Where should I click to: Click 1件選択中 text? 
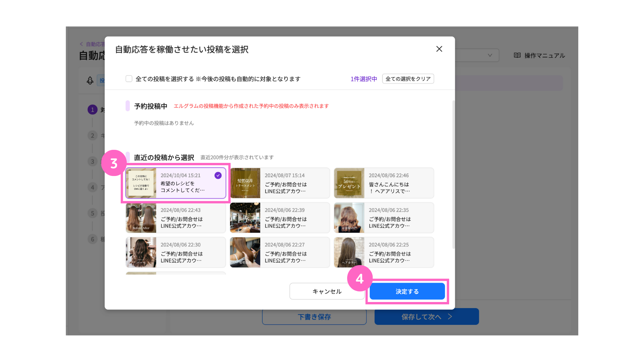364,79
